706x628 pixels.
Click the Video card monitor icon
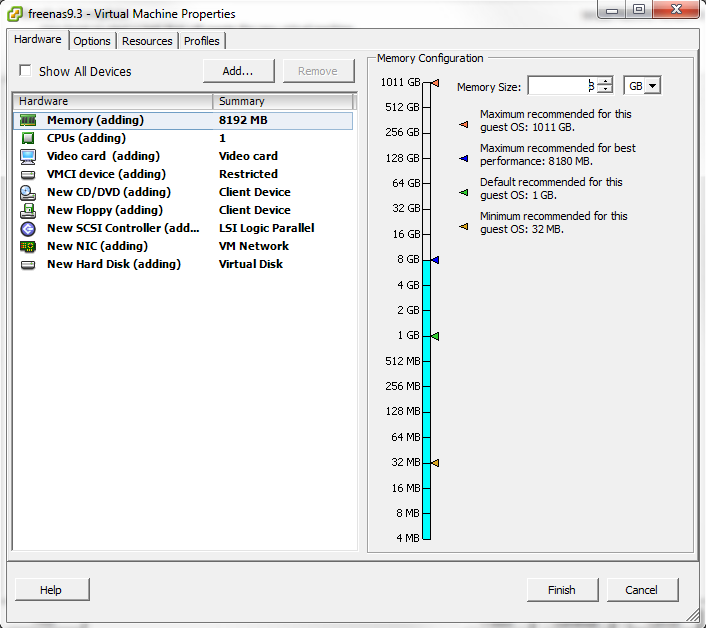pos(28,156)
